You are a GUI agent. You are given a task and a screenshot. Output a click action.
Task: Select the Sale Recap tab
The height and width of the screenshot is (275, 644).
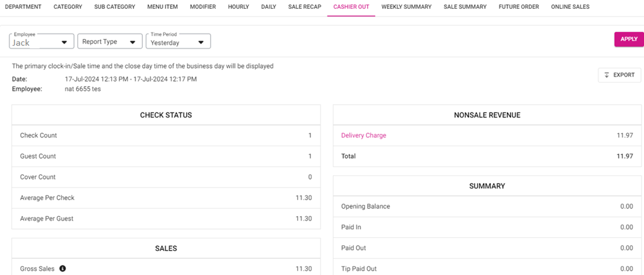click(305, 7)
